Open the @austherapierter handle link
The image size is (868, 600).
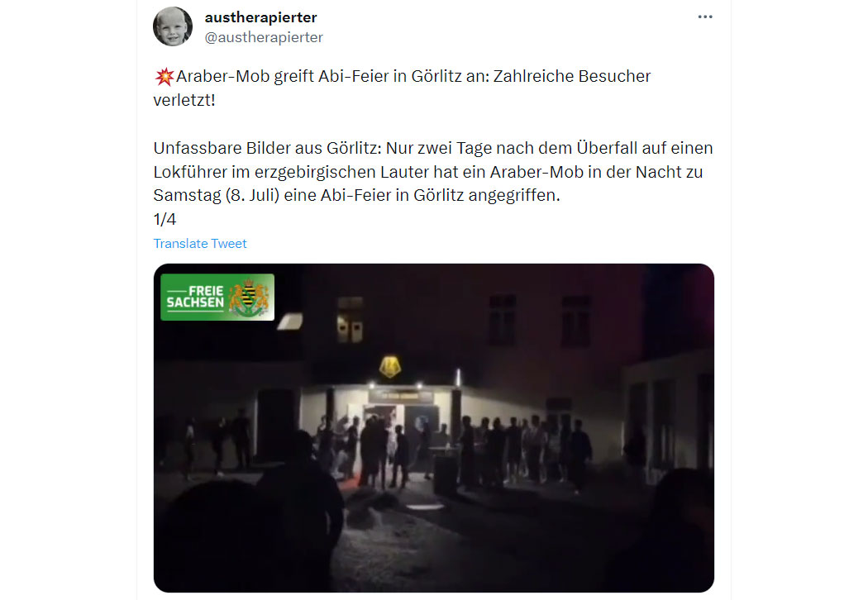tap(264, 37)
